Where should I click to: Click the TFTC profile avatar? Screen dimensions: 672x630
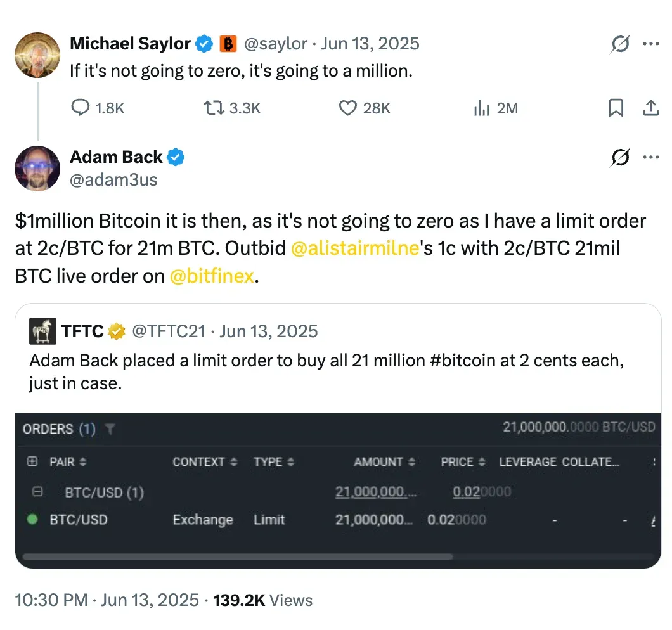42,330
